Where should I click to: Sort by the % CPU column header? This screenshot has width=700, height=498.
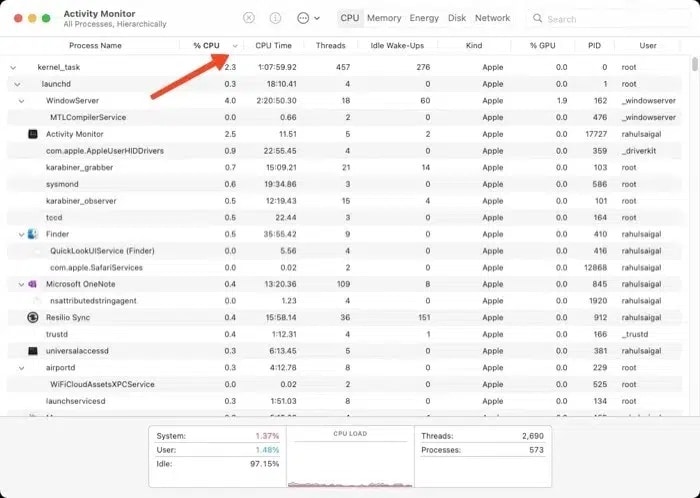206,46
